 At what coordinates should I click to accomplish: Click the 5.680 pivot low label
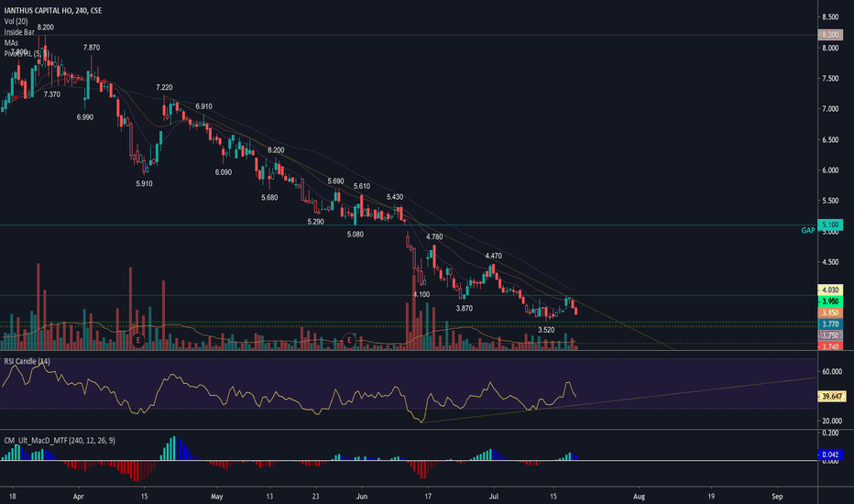[269, 198]
